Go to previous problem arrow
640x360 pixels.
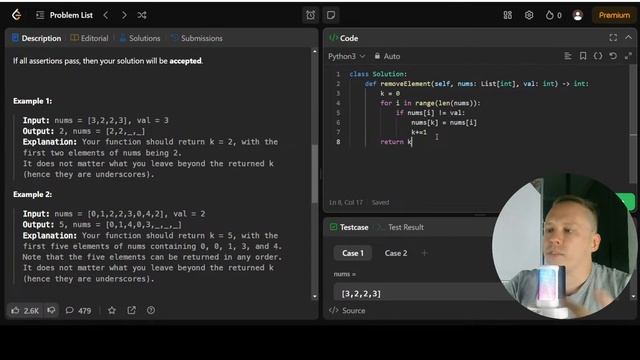click(x=106, y=15)
